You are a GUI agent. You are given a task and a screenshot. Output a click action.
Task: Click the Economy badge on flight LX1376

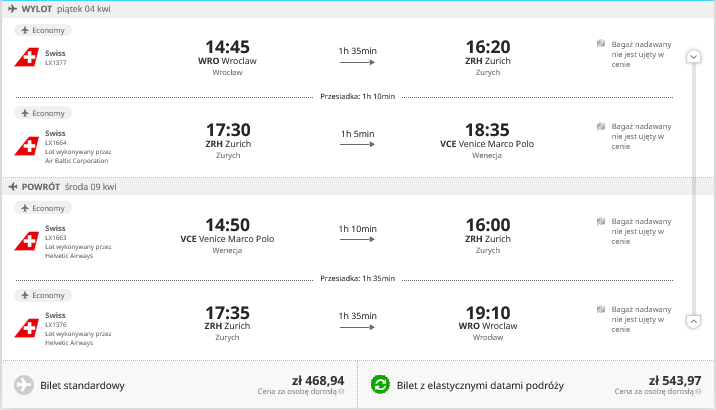click(x=43, y=295)
